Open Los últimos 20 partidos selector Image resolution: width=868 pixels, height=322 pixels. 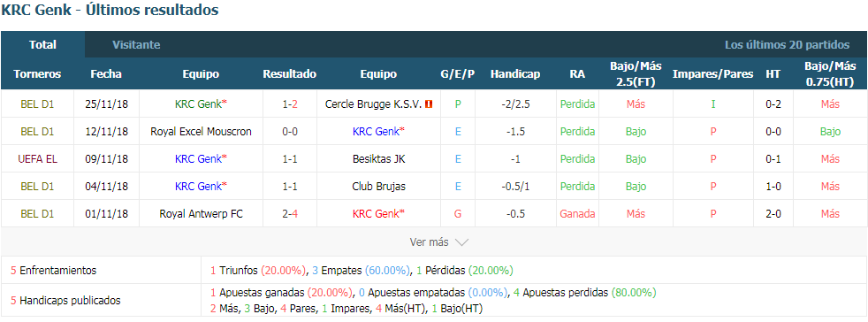(x=788, y=45)
